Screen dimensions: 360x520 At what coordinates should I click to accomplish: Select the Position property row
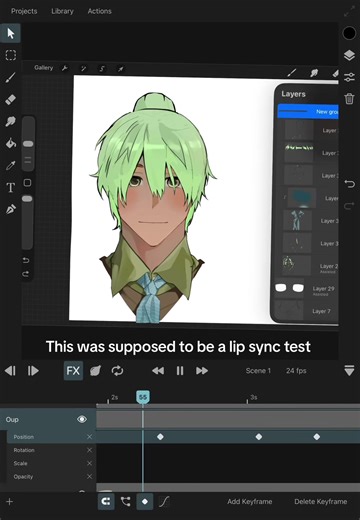point(51,437)
